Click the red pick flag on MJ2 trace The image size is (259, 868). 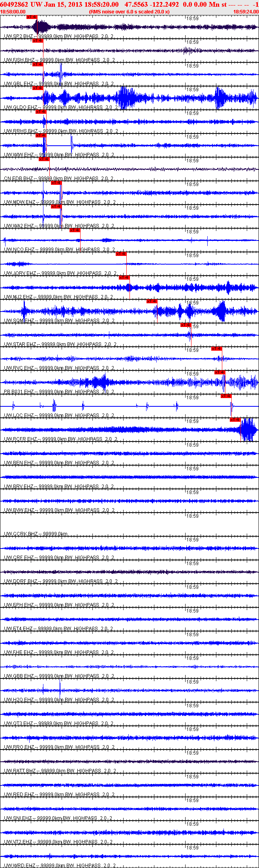pos(124,278)
